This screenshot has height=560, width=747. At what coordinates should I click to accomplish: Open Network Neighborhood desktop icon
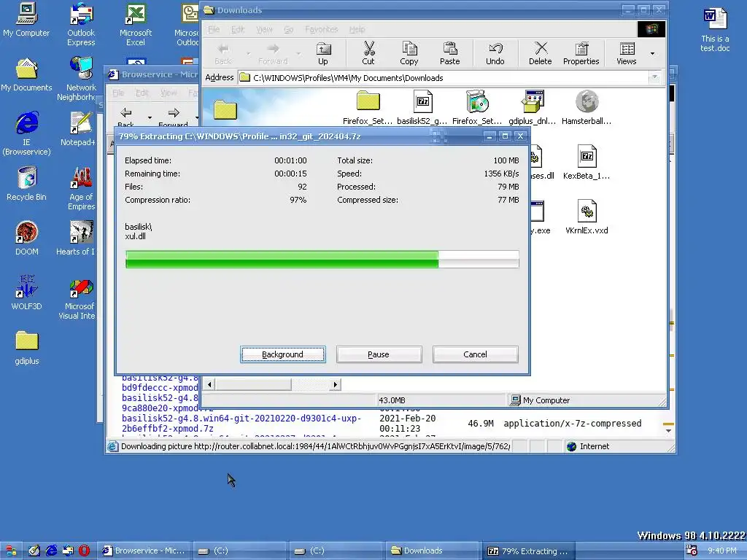(80, 79)
